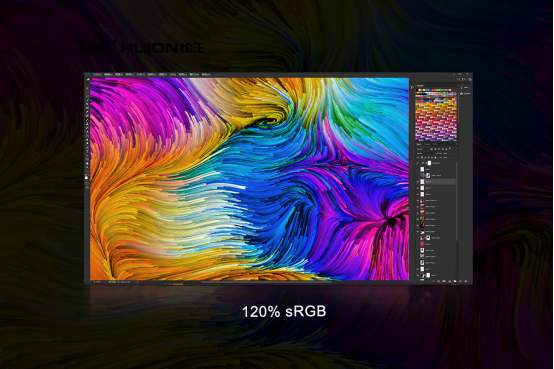
Task: Select the Eyedropper tool
Action: pyautogui.click(x=87, y=112)
